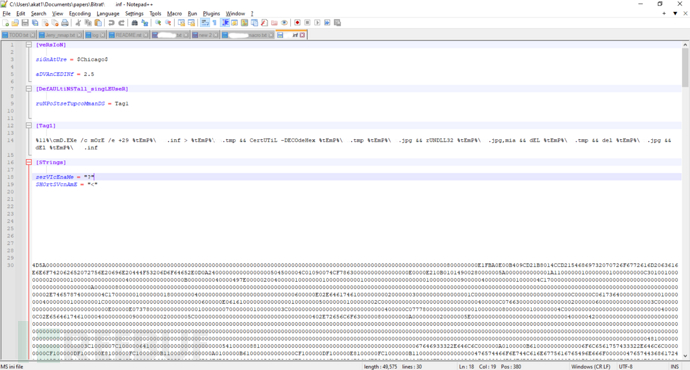This screenshot has width=690, height=370.
Task: Open the Macro menu
Action: click(x=174, y=14)
